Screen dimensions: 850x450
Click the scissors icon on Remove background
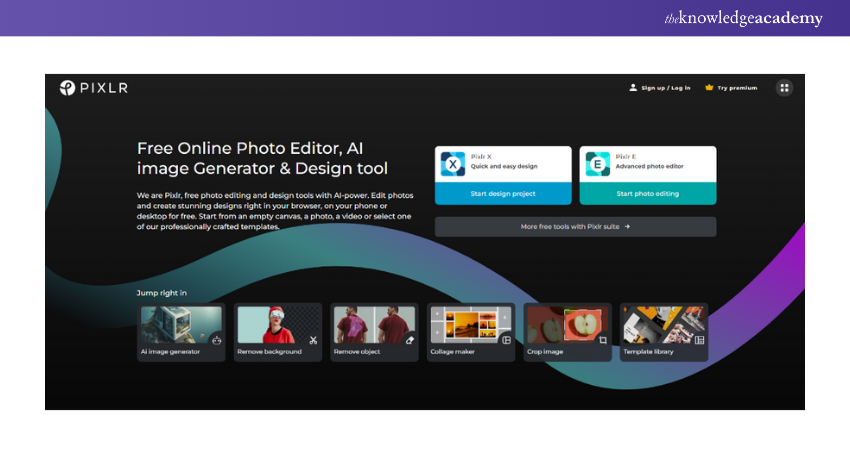click(312, 340)
